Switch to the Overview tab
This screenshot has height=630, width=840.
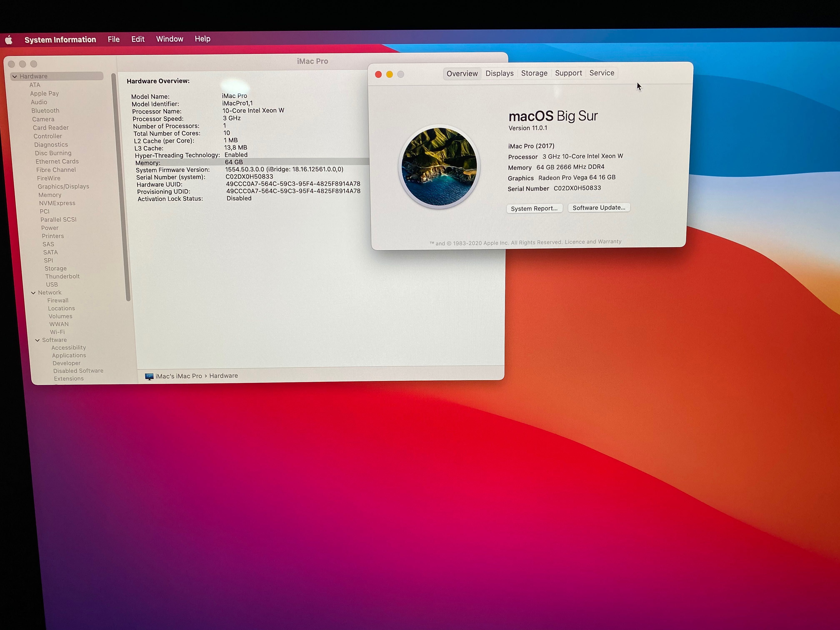pyautogui.click(x=462, y=74)
